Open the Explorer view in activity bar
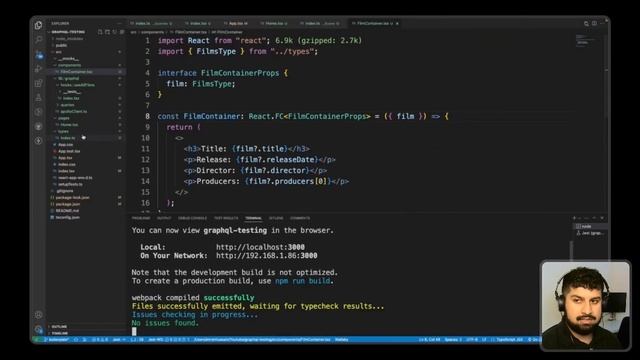The height and width of the screenshot is (360, 640). coord(38,25)
